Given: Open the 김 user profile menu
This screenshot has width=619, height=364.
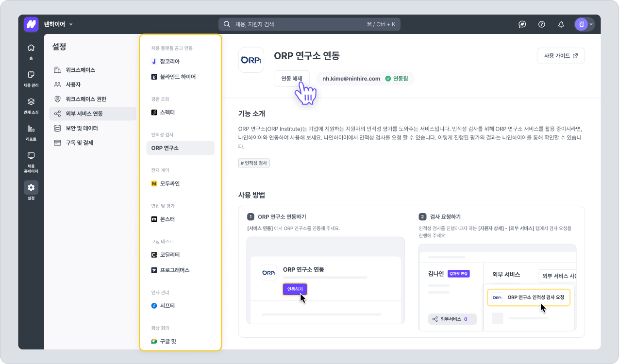Looking at the screenshot, I should (x=584, y=24).
